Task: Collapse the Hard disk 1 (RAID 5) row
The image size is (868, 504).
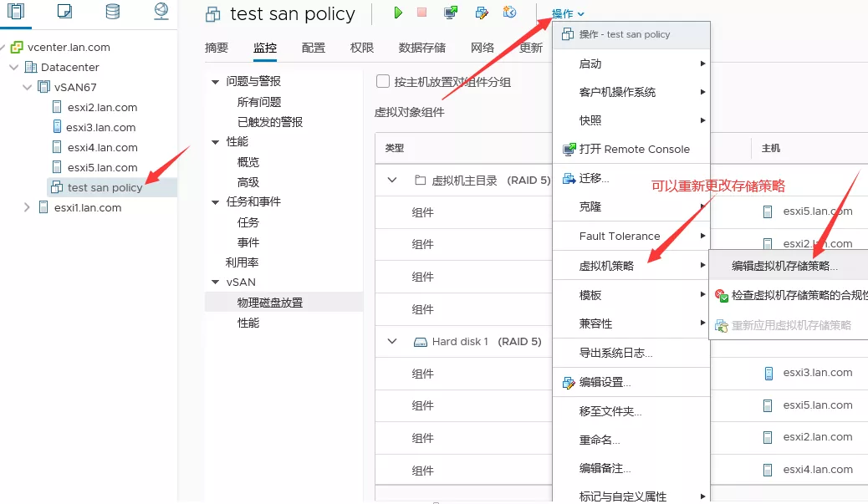Action: pyautogui.click(x=391, y=342)
